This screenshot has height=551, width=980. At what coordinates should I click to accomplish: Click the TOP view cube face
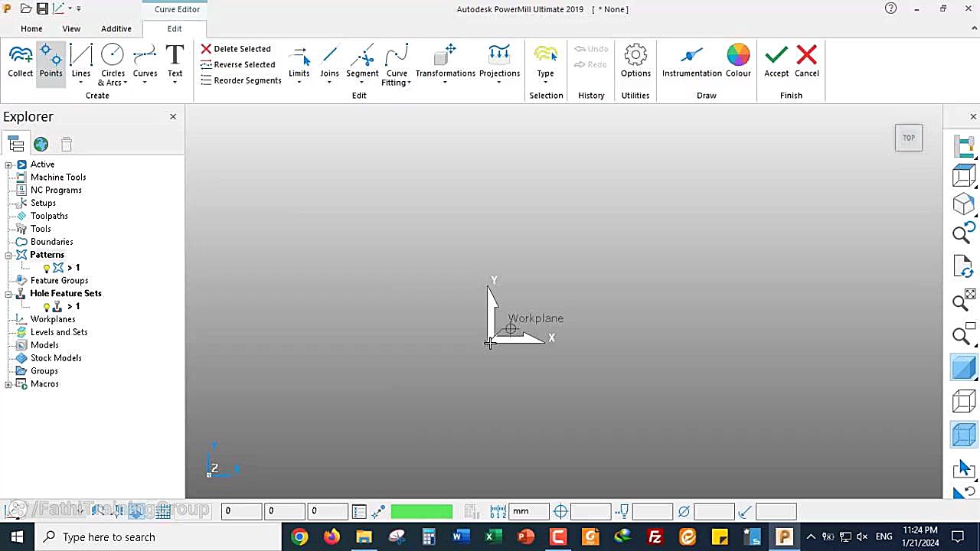coord(909,138)
